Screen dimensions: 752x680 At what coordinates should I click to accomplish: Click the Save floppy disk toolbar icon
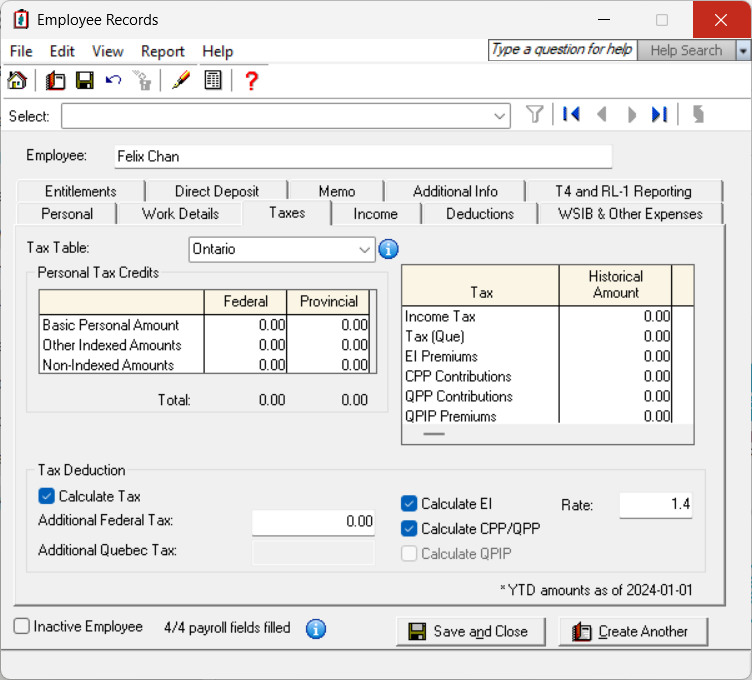[x=85, y=80]
